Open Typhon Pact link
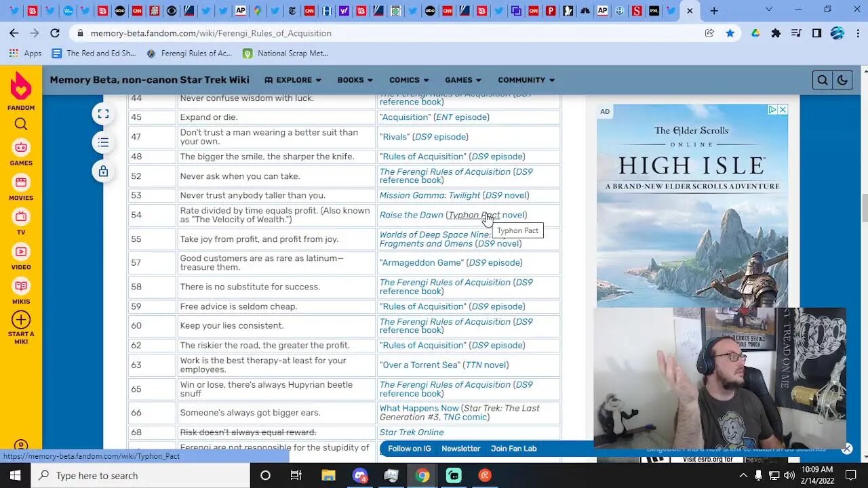 pos(474,215)
